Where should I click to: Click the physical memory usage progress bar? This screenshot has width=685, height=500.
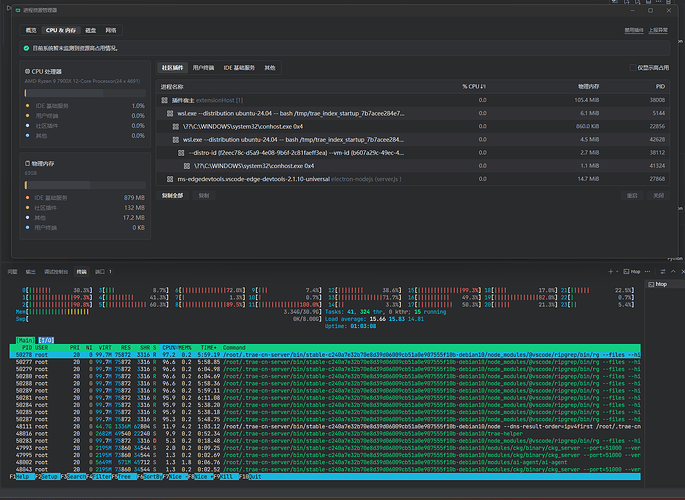click(x=85, y=185)
